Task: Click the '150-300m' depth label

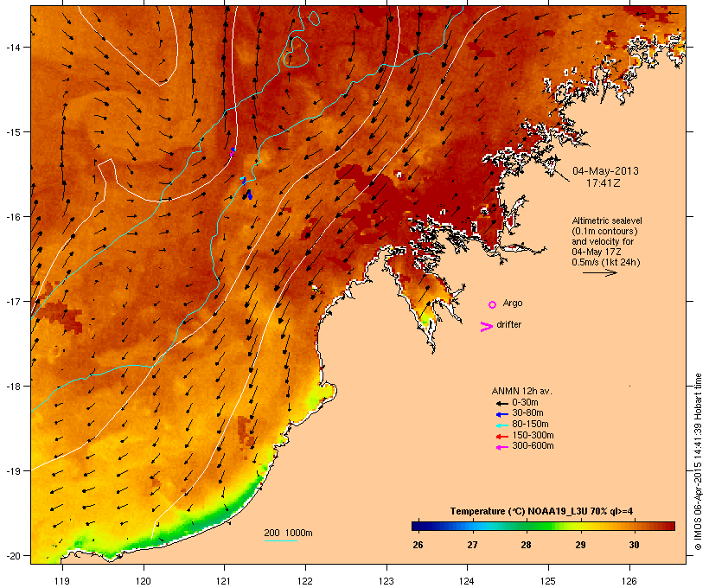Action: point(533,436)
